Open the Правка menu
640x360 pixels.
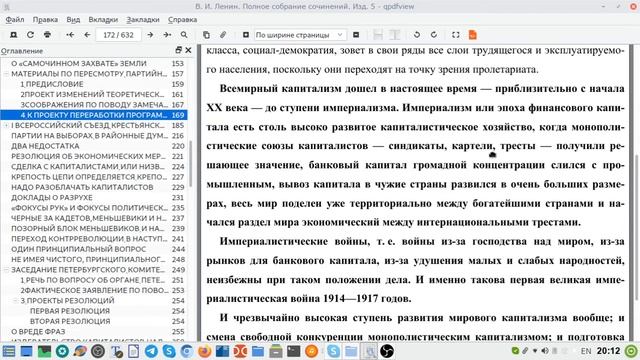point(45,20)
